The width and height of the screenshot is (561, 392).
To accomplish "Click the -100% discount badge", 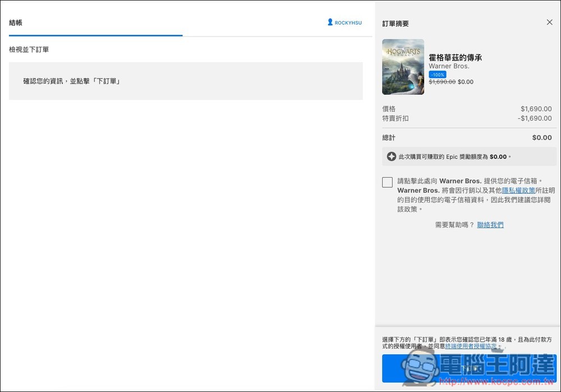I will [x=438, y=75].
